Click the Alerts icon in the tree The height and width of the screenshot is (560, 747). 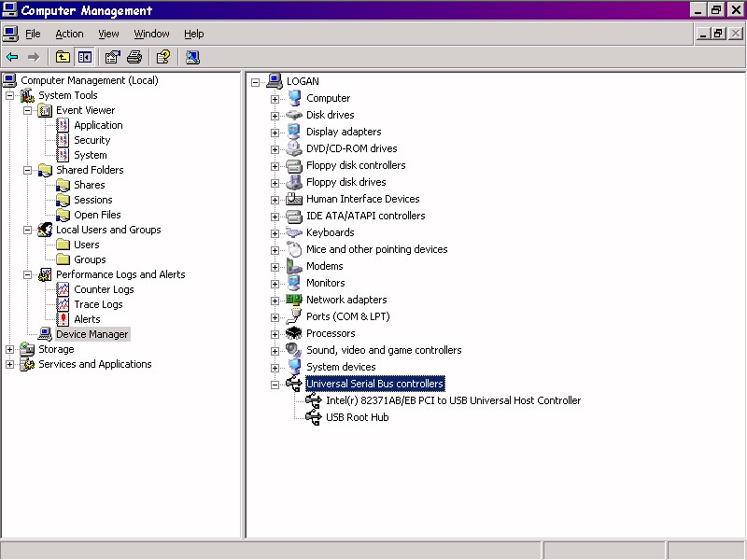click(63, 319)
